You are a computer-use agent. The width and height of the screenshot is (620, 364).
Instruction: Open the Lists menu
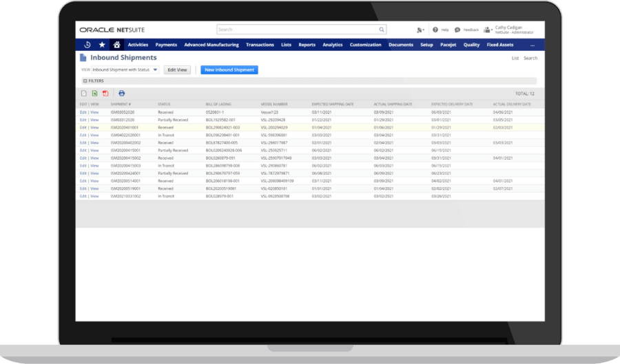287,45
